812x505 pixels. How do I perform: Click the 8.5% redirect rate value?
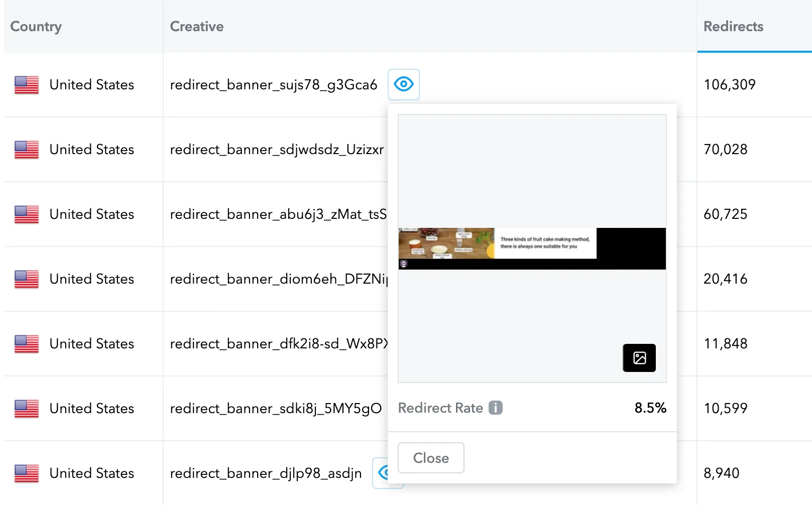[x=650, y=408]
